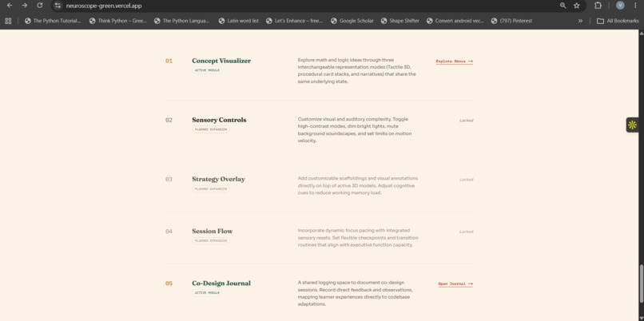
Task: Open the Pinterest bookmark
Action: (511, 21)
